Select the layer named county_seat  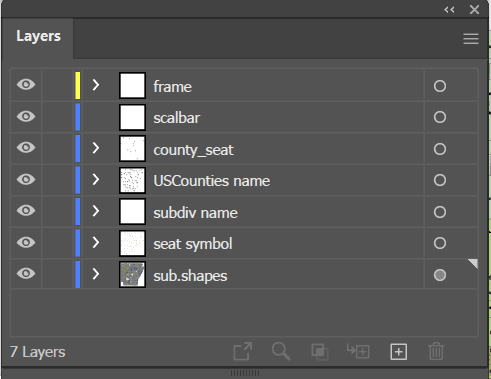(x=193, y=150)
